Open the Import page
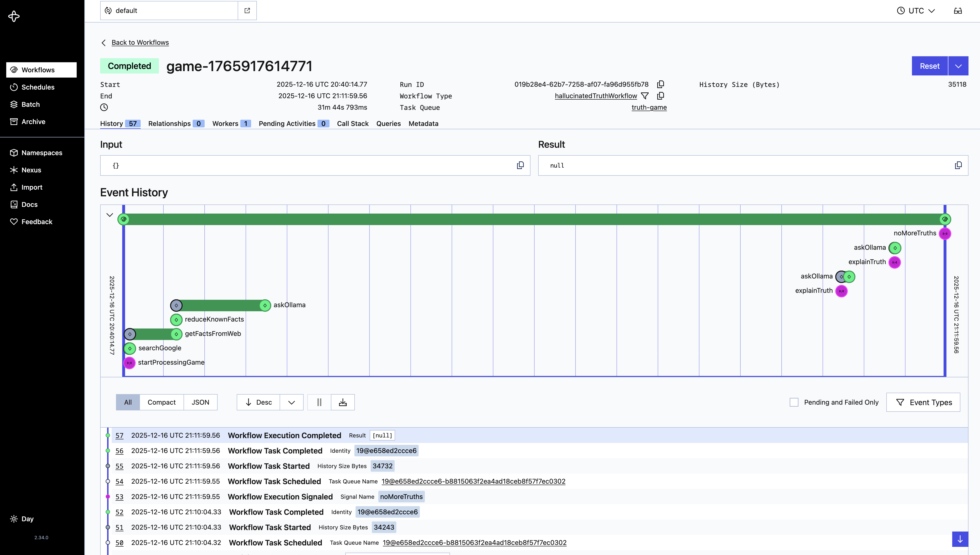This screenshot has height=555, width=980. coord(41,187)
